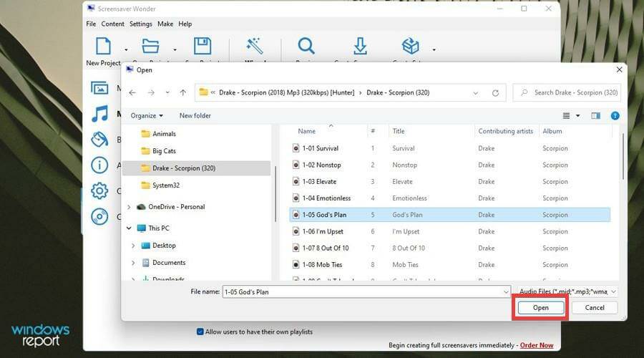Screen dimensions: 644x358
Task: Sort by the Album column header
Action: 552,131
